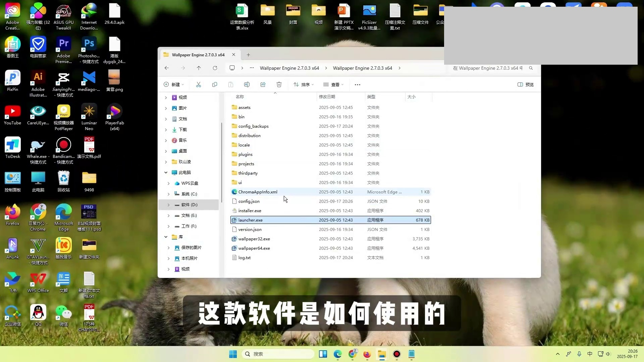Click the Rename icon in toolbar
Image resolution: width=644 pixels, height=362 pixels.
tap(247, 84)
